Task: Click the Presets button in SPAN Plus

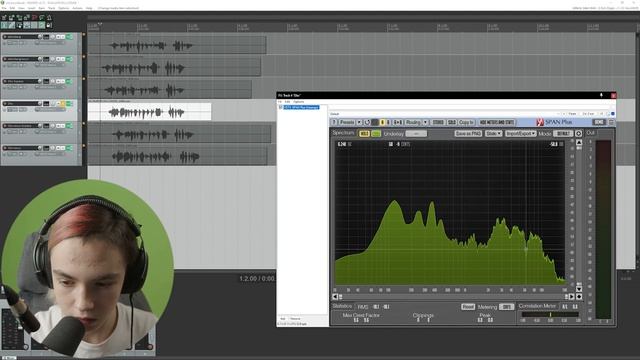Action: (x=347, y=122)
